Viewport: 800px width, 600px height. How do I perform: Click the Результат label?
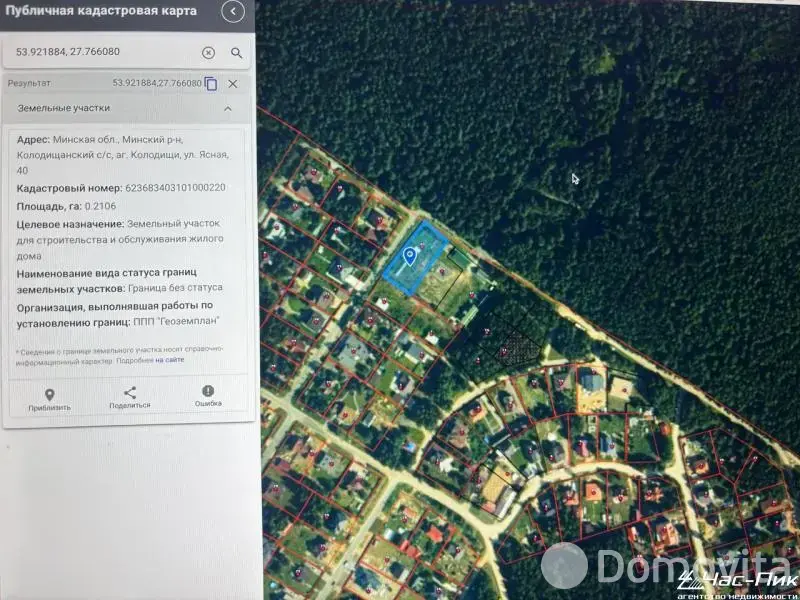point(29,83)
